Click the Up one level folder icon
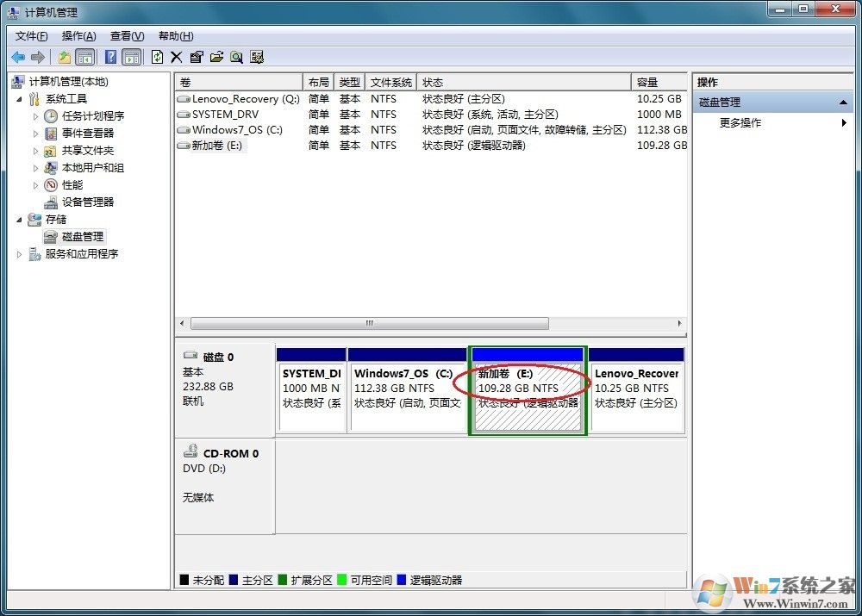Image resolution: width=862 pixels, height=616 pixels. tap(65, 57)
